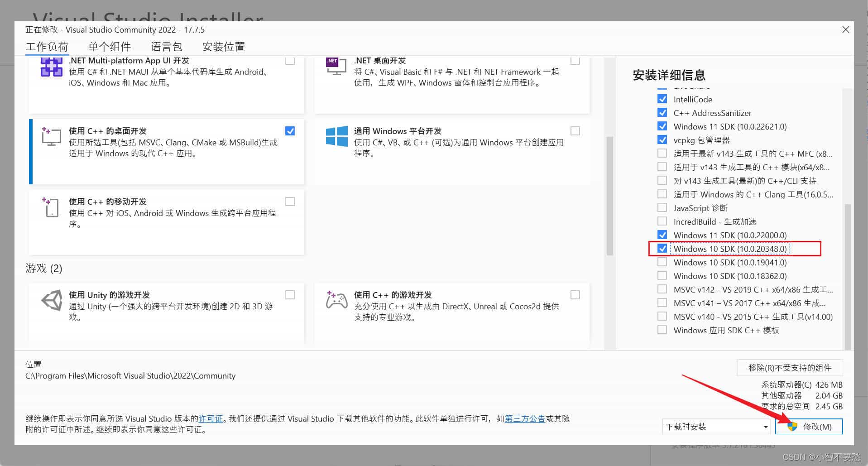Click 移除(R)不受支持的组件 button
The width and height of the screenshot is (868, 466).
(790, 368)
